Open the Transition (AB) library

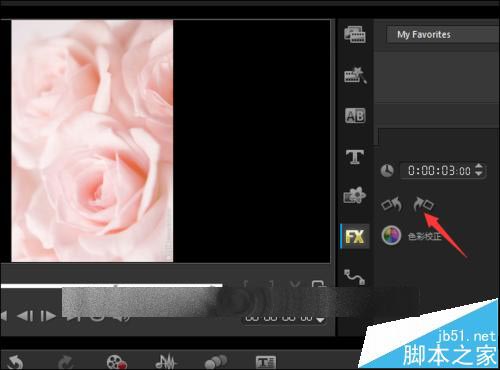pyautogui.click(x=355, y=116)
